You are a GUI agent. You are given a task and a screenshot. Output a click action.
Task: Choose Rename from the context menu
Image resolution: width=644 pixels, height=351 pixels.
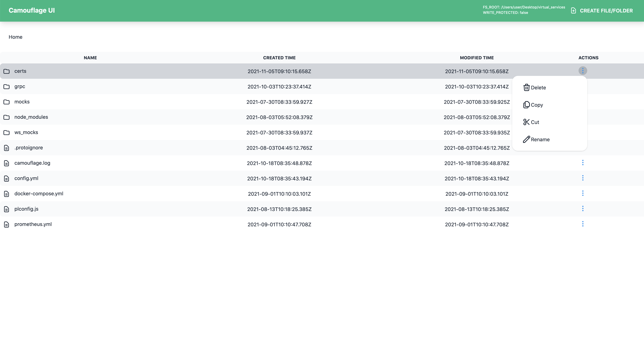click(x=540, y=139)
